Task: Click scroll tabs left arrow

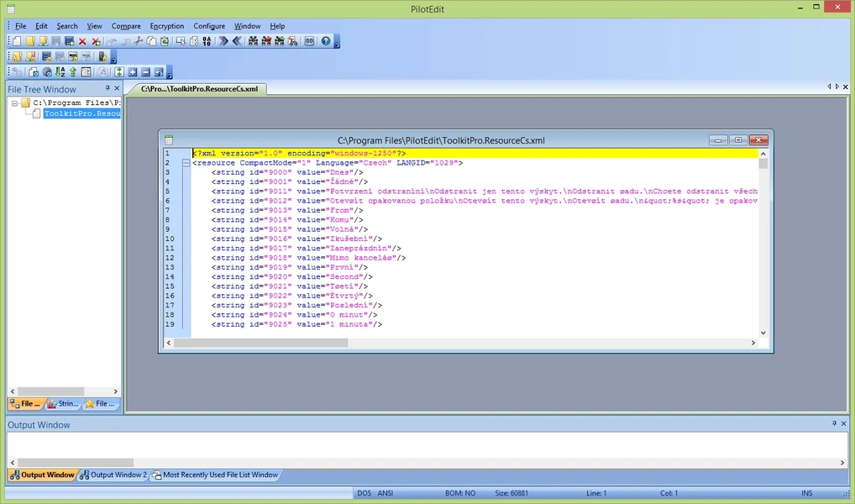Action: [x=829, y=87]
